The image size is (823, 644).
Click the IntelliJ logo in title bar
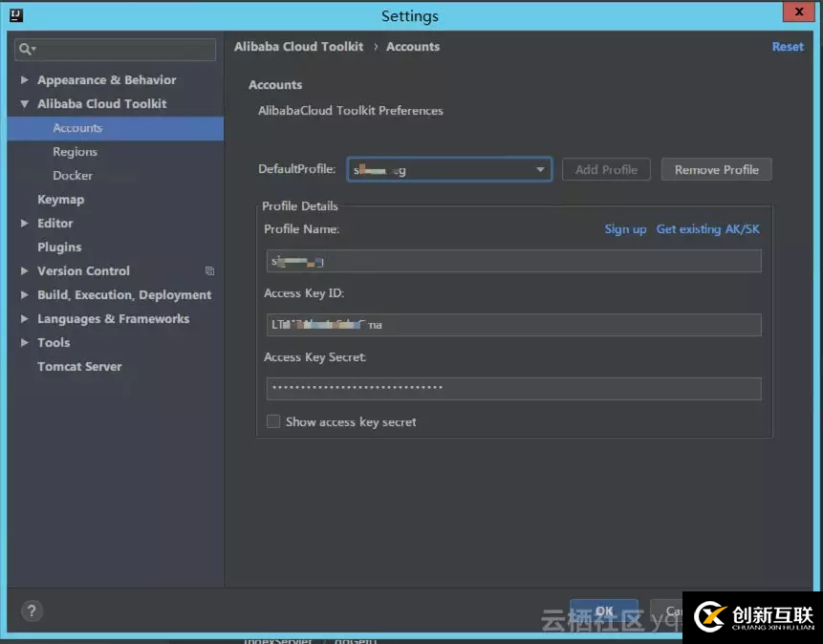click(x=15, y=15)
